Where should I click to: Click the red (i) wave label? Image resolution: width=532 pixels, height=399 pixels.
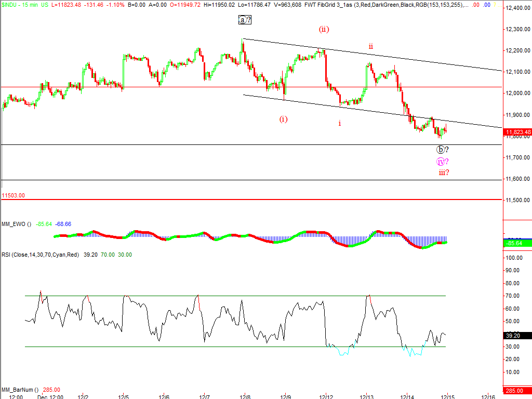tap(283, 119)
